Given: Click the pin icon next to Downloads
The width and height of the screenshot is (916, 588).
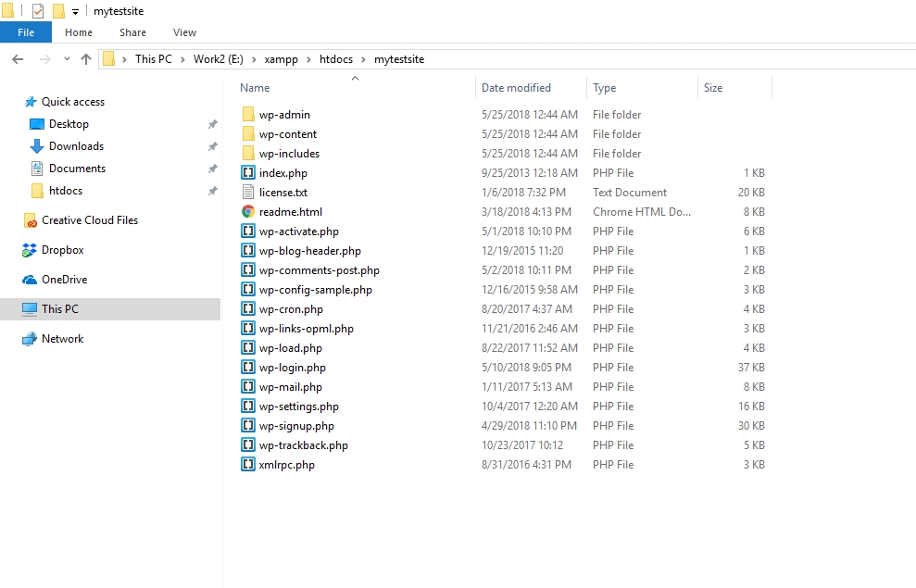Looking at the screenshot, I should coord(213,146).
